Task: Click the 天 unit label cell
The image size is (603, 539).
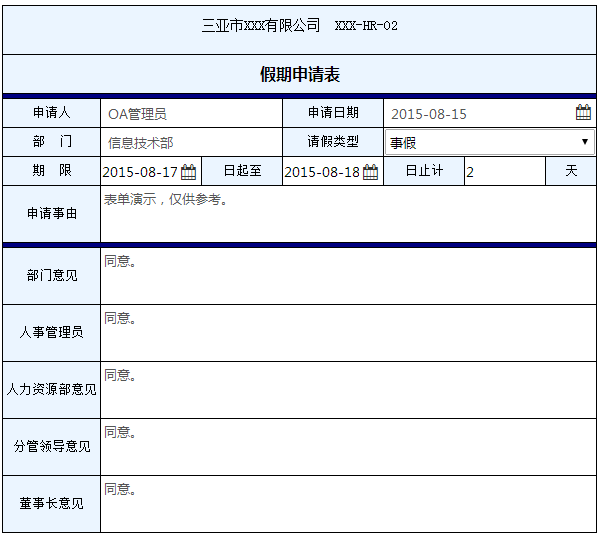Action: (571, 171)
